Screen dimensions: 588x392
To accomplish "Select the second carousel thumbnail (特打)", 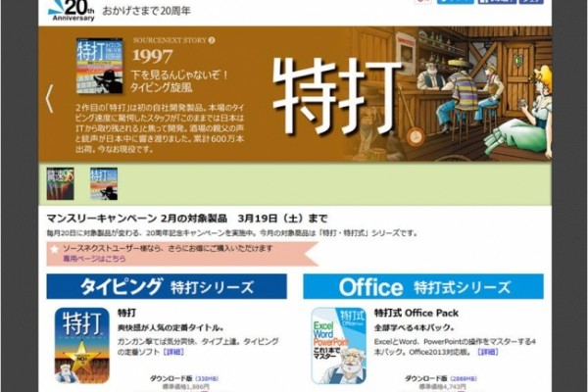I will (104, 183).
